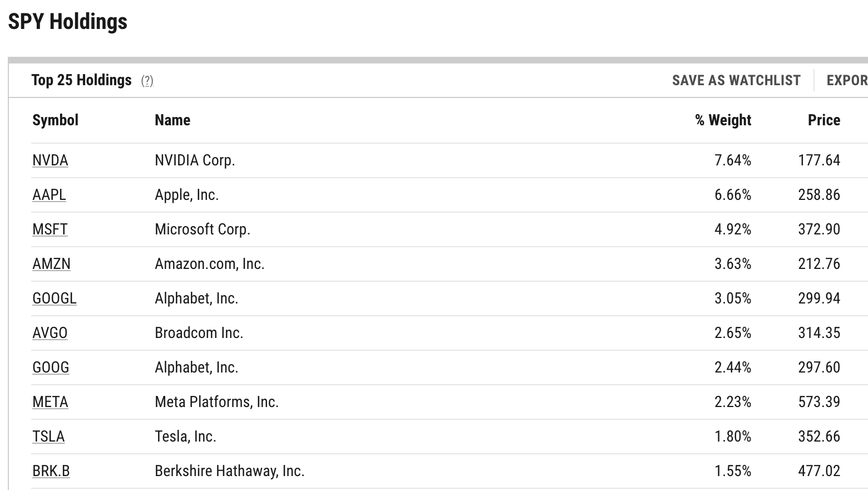The image size is (868, 490).
Task: Open the NVDA symbol link
Action: coord(50,160)
